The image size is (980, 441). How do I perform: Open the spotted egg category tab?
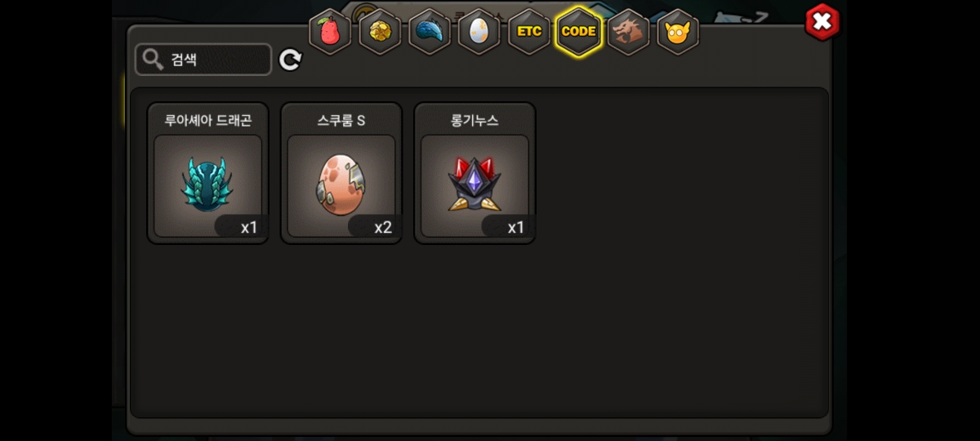(x=479, y=32)
